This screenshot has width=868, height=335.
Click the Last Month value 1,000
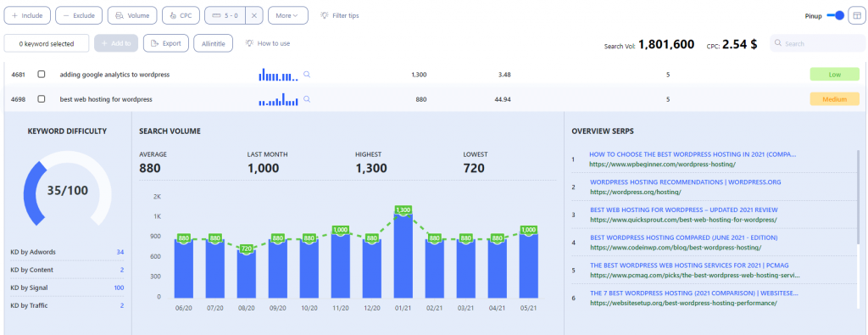[263, 168]
